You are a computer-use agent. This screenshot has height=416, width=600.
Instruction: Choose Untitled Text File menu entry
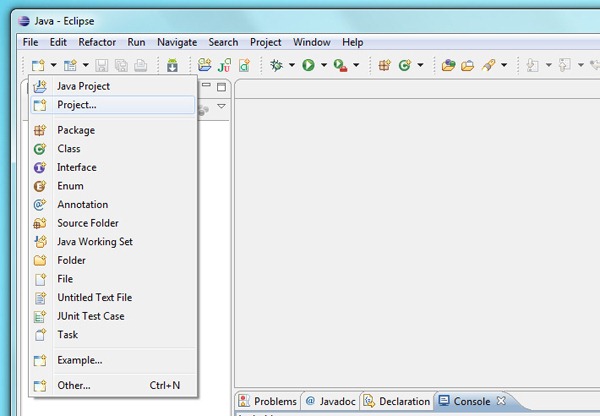pos(113,297)
